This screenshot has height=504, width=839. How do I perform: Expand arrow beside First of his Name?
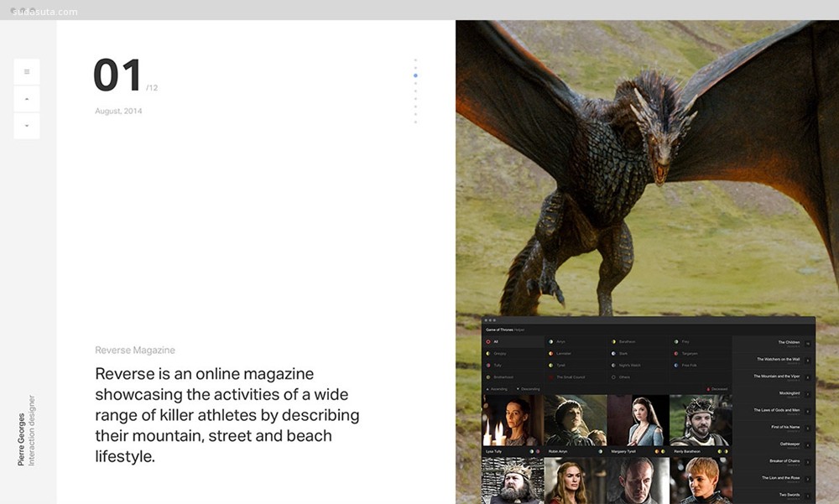coord(808,429)
